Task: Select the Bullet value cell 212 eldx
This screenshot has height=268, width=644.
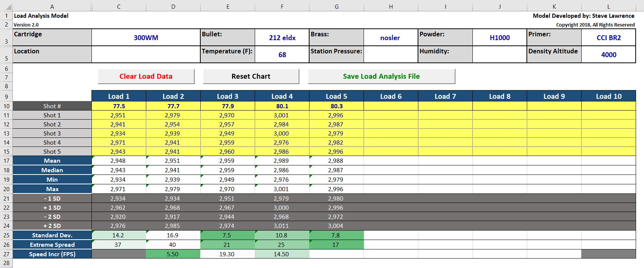Action: tap(282, 37)
